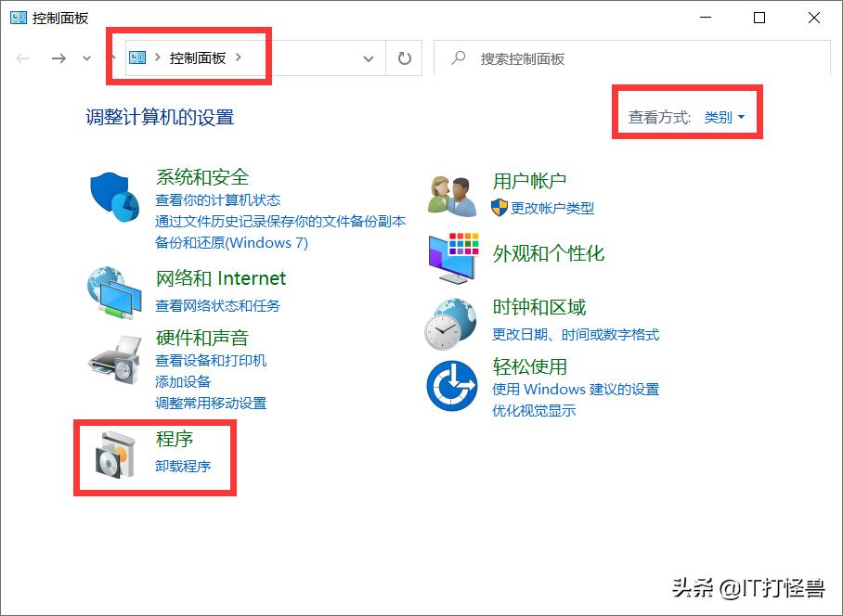Click the 程序 CD icon
Viewport: 843px width, 616px height.
pos(112,456)
